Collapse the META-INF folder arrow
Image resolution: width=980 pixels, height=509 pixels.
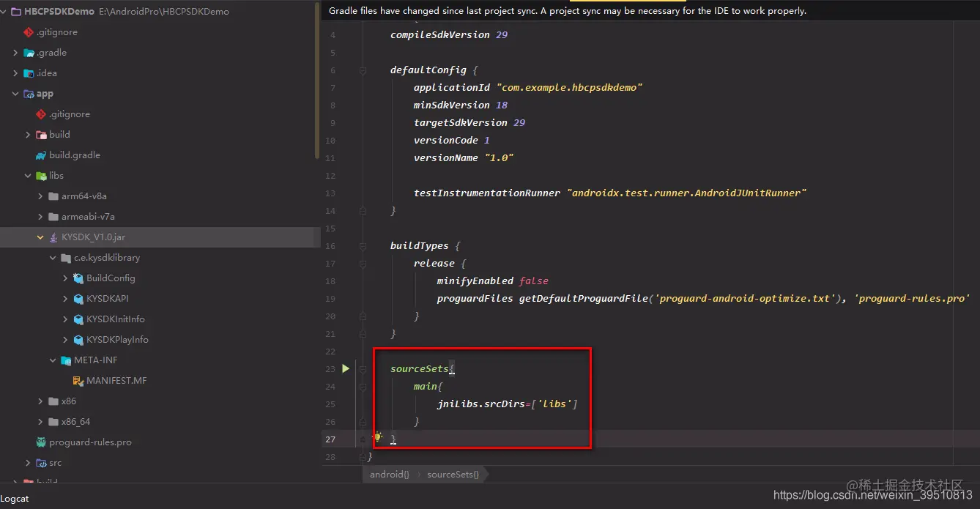[x=53, y=360]
